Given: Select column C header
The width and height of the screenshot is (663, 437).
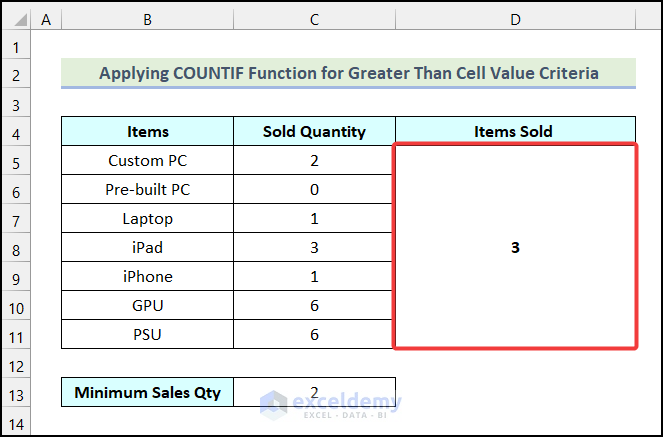Looking at the screenshot, I should click(314, 18).
